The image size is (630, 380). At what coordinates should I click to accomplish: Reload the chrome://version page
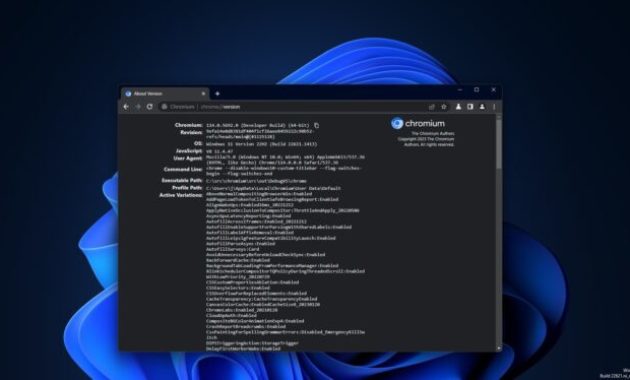150,107
